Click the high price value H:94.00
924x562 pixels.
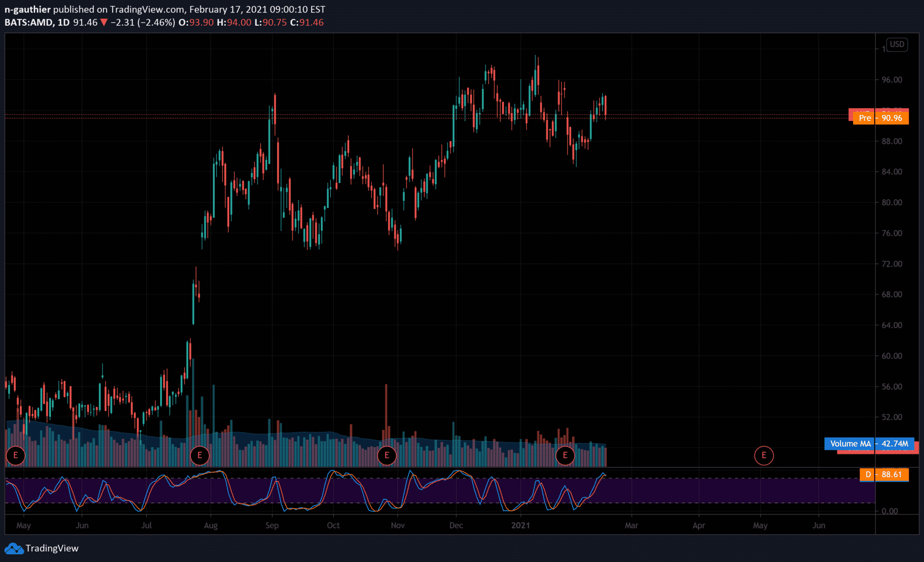234,23
